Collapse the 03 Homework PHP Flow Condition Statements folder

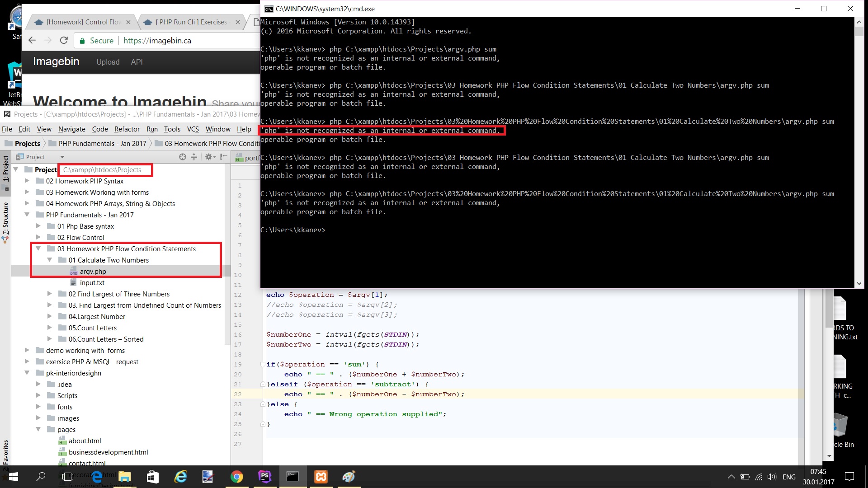click(38, 249)
